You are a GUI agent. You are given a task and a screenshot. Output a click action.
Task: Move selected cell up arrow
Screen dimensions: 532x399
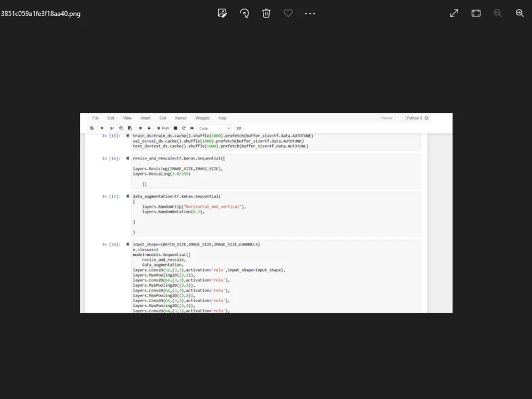[x=140, y=128]
